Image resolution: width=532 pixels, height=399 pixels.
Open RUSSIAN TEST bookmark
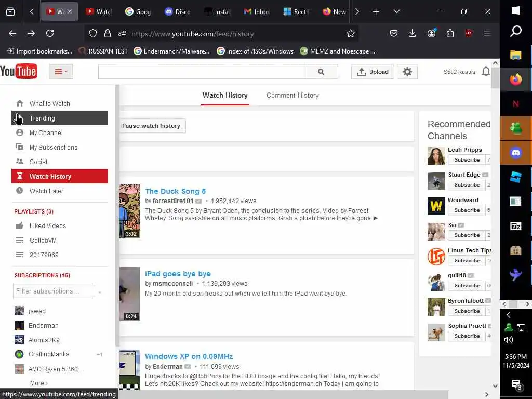point(103,51)
